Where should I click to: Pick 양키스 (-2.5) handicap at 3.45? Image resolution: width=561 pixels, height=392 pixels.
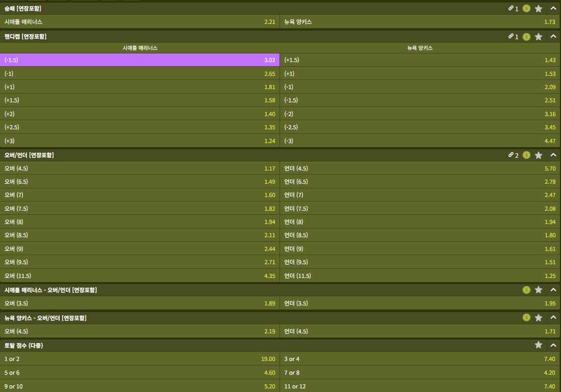[x=420, y=127]
